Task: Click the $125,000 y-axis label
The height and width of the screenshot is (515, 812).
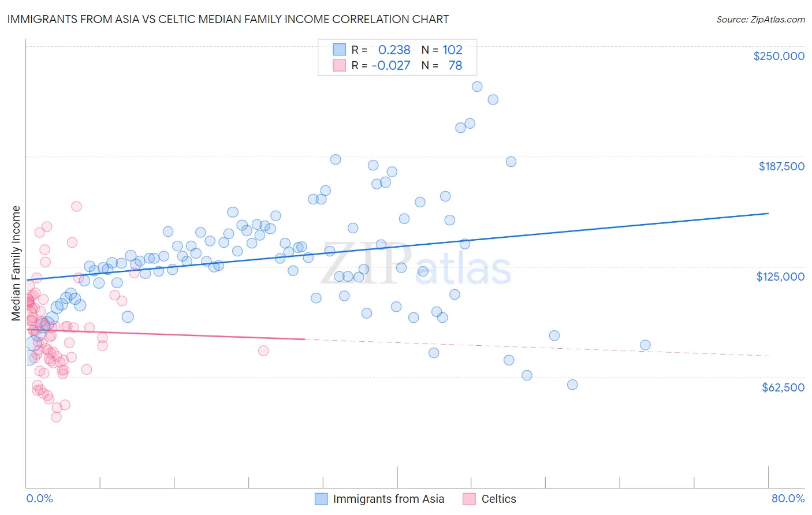Action: coord(780,277)
